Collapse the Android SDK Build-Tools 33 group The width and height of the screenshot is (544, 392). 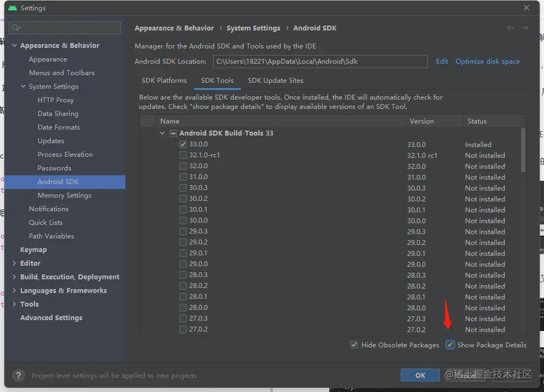[162, 133]
